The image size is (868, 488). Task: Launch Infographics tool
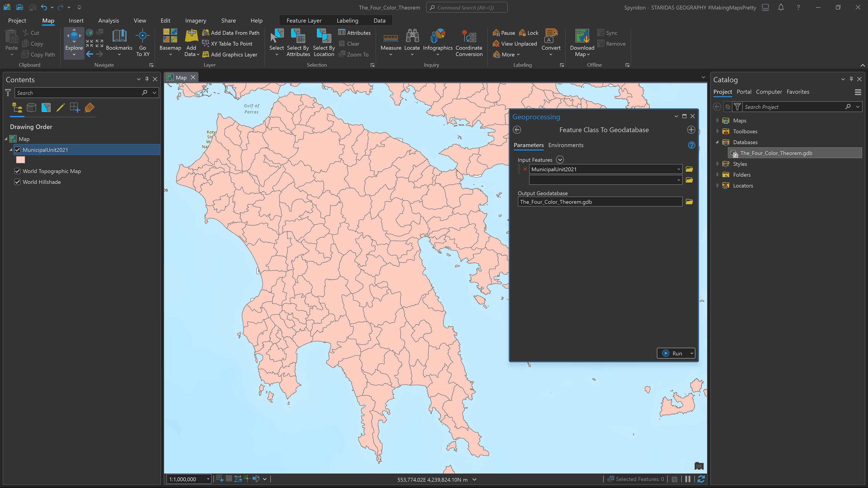click(438, 42)
